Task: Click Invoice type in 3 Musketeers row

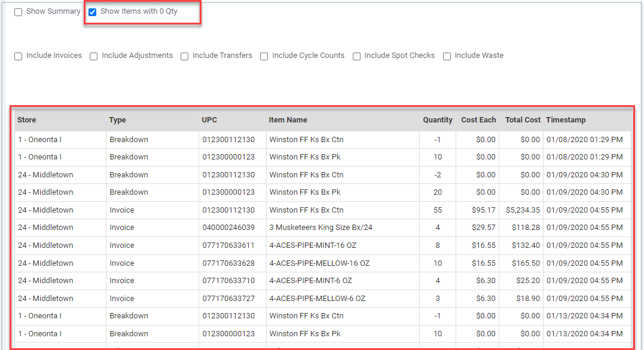Action: point(122,228)
